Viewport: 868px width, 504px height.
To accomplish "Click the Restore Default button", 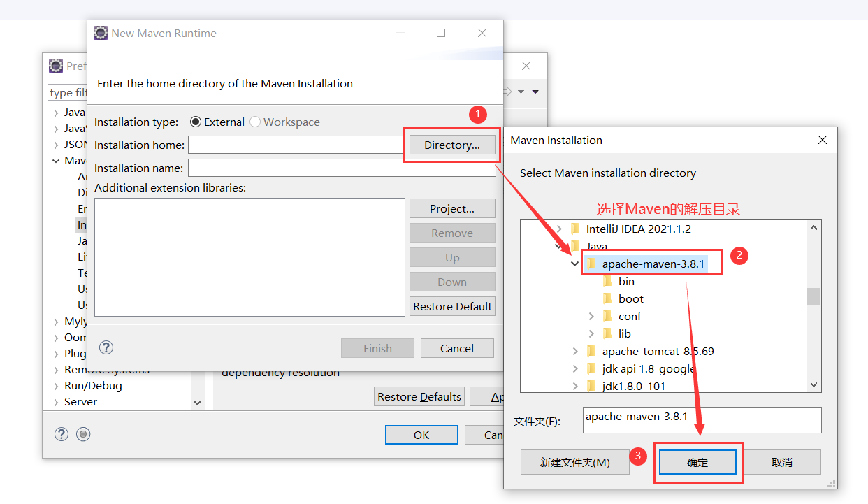I will pos(452,306).
